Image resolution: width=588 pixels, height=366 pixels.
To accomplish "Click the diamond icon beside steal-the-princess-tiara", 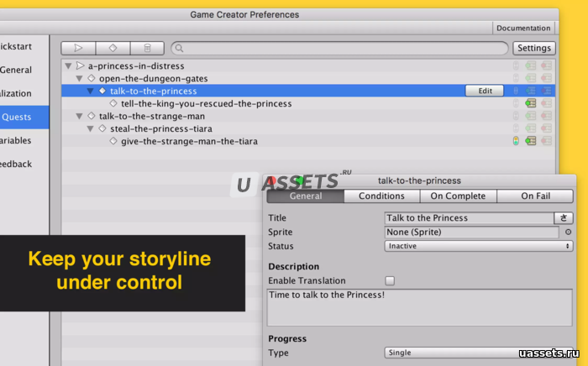I will coord(102,128).
